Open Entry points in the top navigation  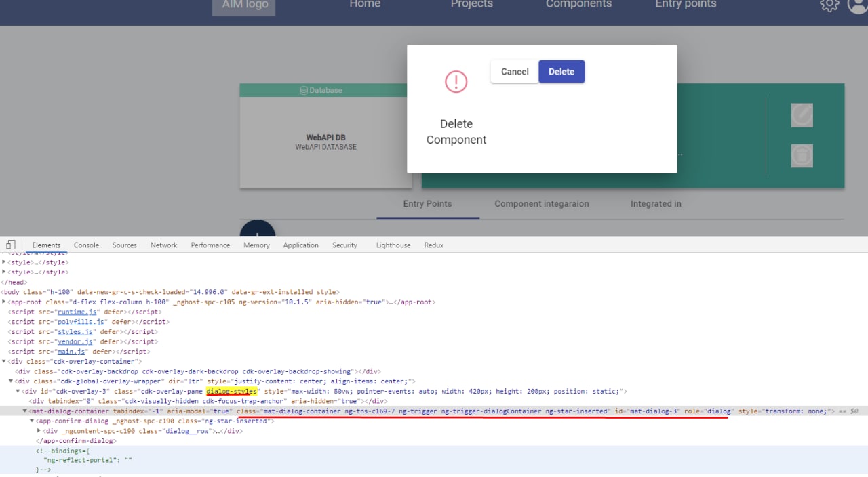[x=686, y=5]
